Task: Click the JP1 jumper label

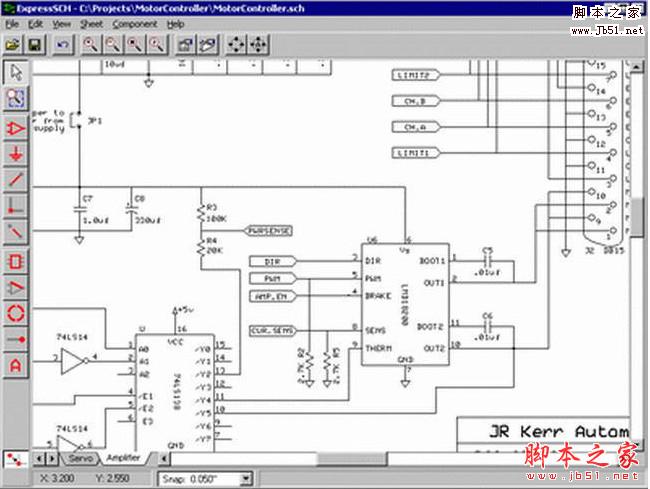Action: 95,121
